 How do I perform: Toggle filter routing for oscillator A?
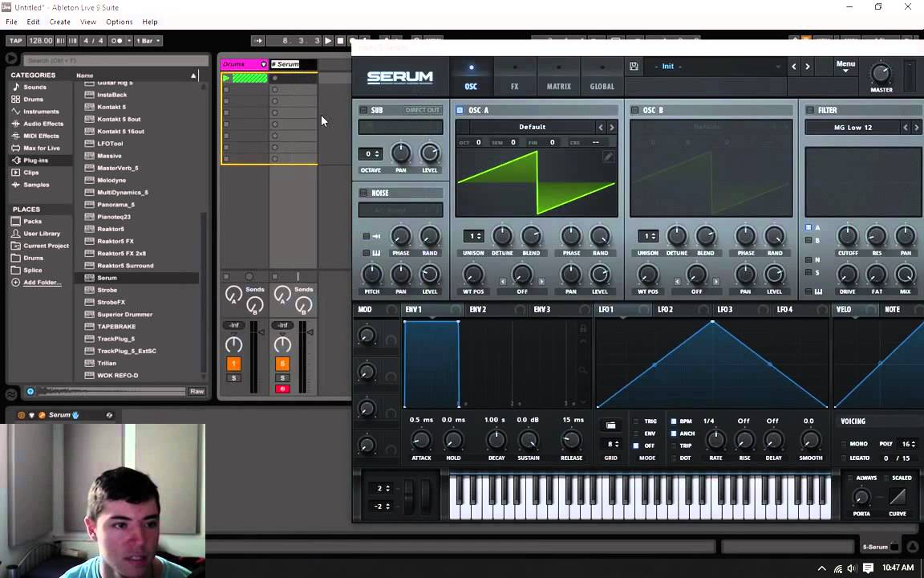[x=808, y=228]
